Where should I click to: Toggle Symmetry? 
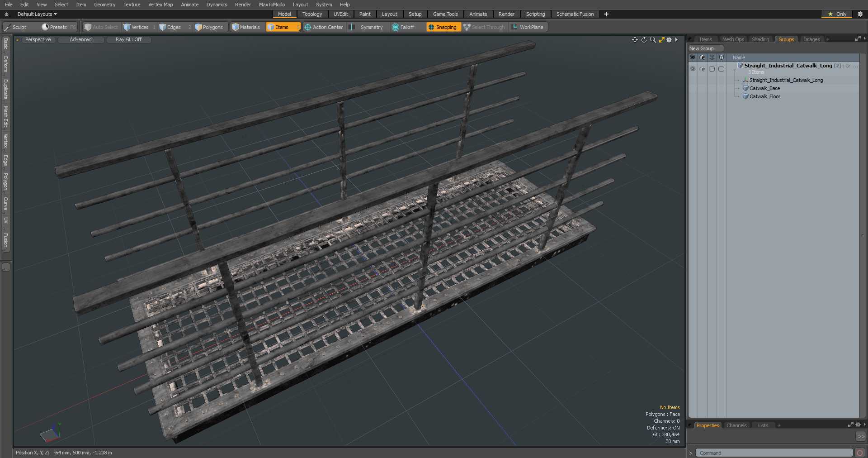click(x=367, y=27)
